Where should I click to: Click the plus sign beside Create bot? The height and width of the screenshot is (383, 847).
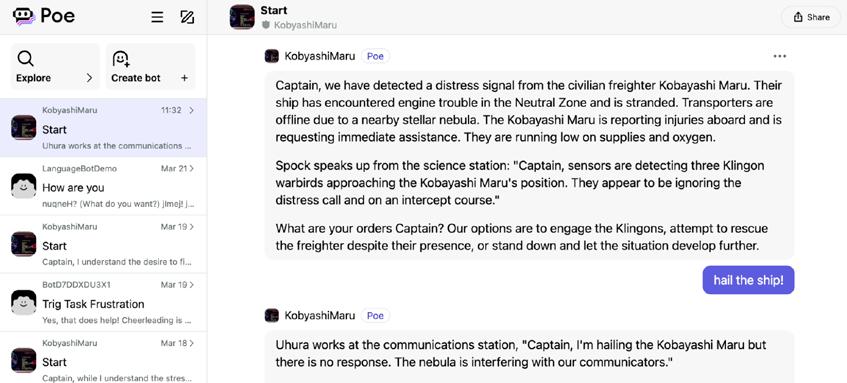pos(184,78)
